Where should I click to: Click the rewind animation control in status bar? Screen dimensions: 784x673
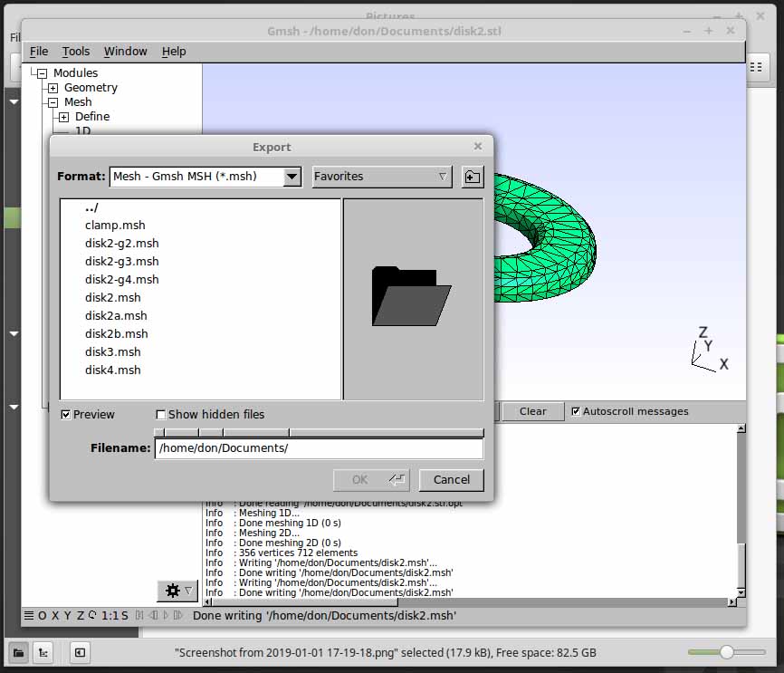(x=139, y=615)
